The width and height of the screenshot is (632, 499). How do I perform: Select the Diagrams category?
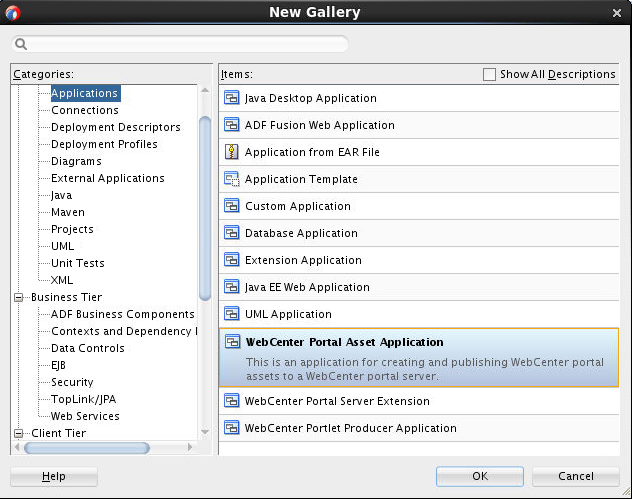(76, 161)
